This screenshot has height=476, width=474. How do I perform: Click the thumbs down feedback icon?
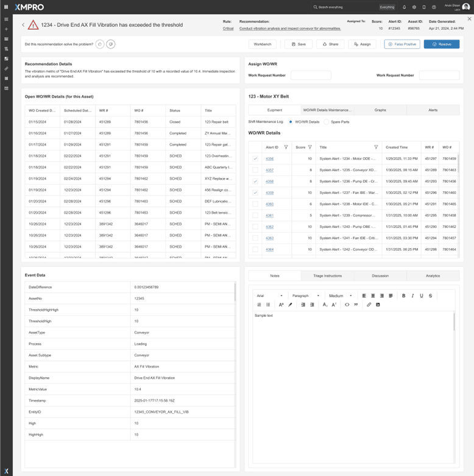coord(111,44)
